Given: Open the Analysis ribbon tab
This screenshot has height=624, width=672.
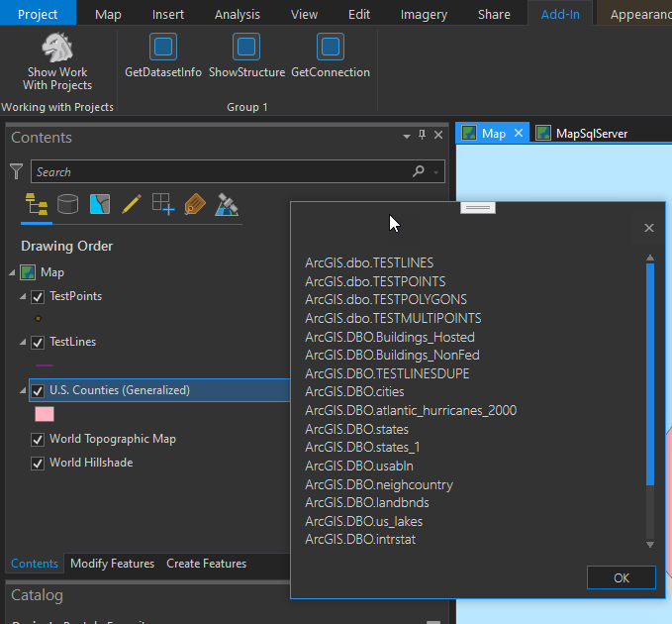Looking at the screenshot, I should 237,14.
